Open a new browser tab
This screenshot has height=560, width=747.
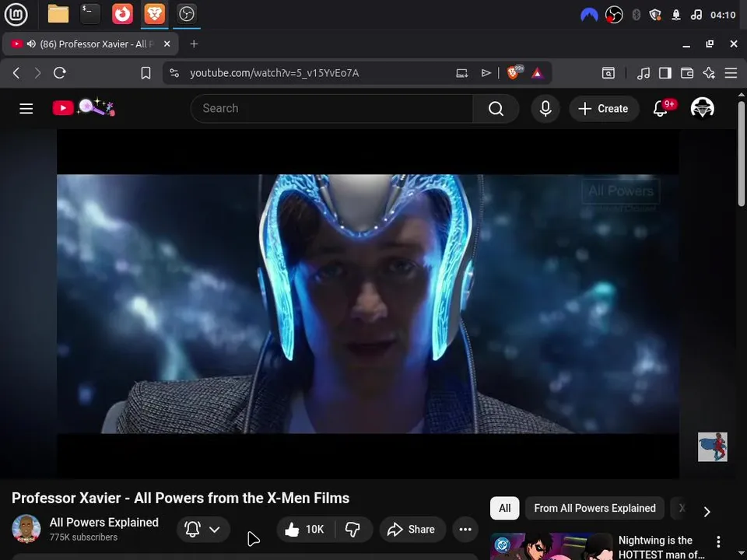coord(194,44)
